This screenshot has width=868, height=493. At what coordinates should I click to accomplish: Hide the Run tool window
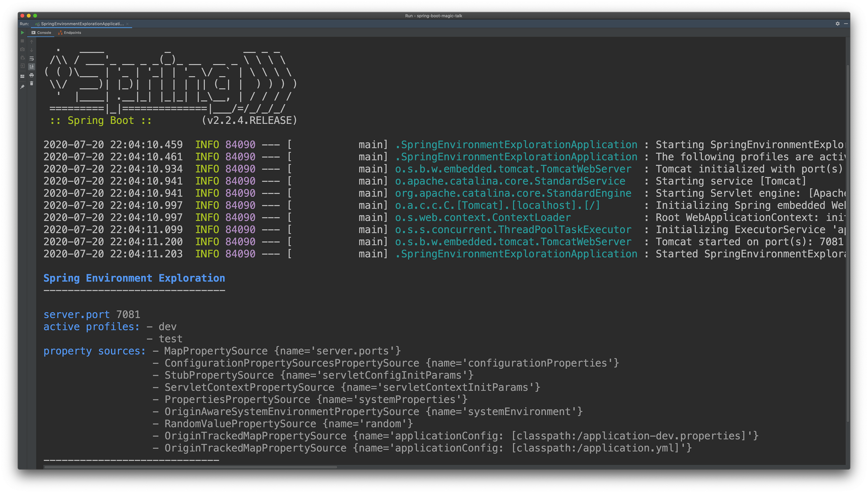pyautogui.click(x=847, y=24)
